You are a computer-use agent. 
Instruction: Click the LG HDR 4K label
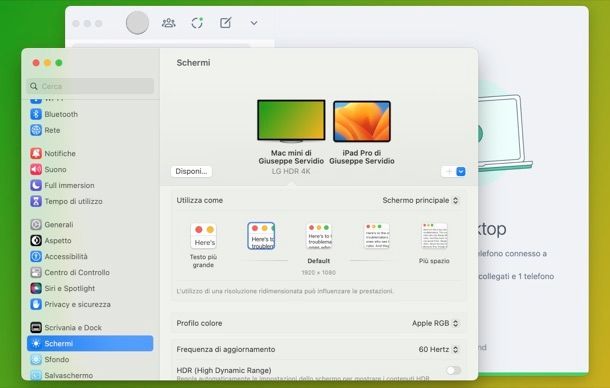291,171
